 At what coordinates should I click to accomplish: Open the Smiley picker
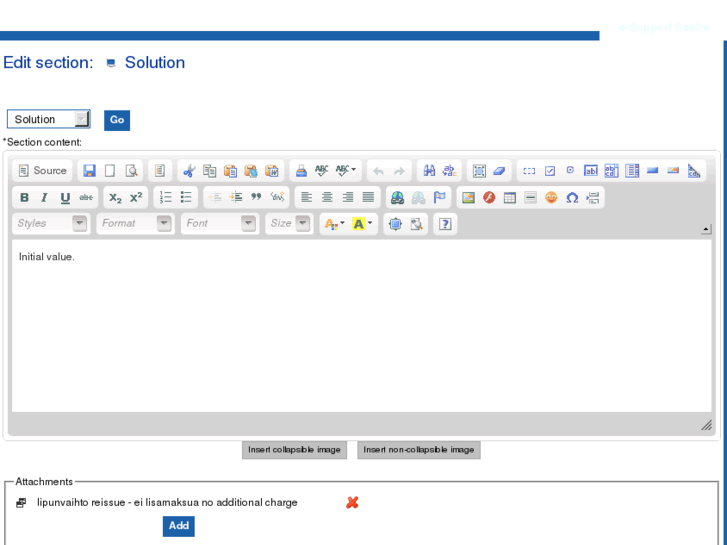551,198
